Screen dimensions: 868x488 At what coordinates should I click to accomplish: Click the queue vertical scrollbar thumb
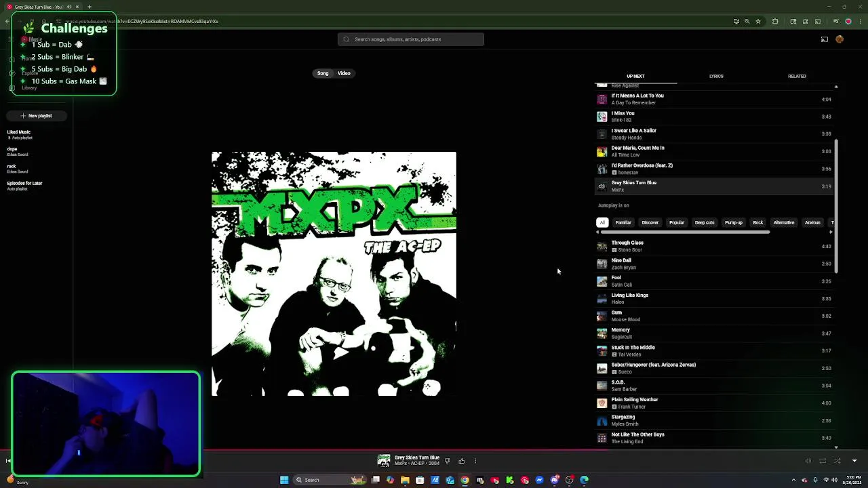(x=836, y=207)
